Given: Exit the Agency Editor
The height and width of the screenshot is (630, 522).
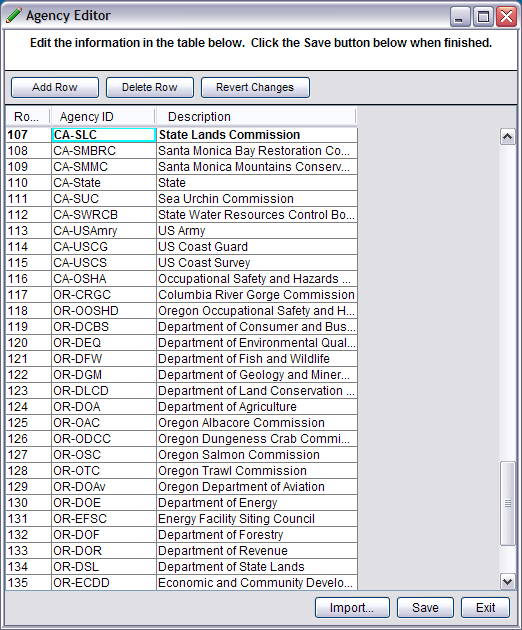Looking at the screenshot, I should [x=485, y=608].
